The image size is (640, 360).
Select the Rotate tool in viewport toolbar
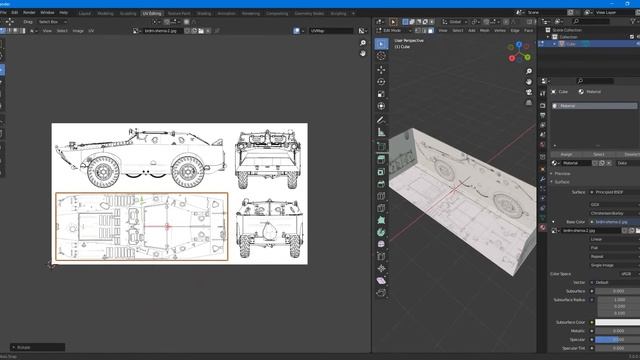[381, 82]
